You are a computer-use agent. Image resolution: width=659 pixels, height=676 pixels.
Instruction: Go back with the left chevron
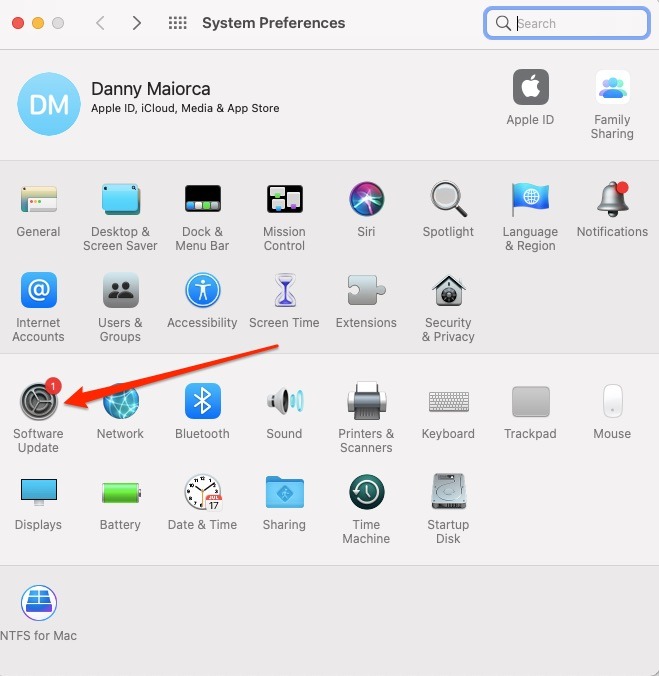(100, 23)
